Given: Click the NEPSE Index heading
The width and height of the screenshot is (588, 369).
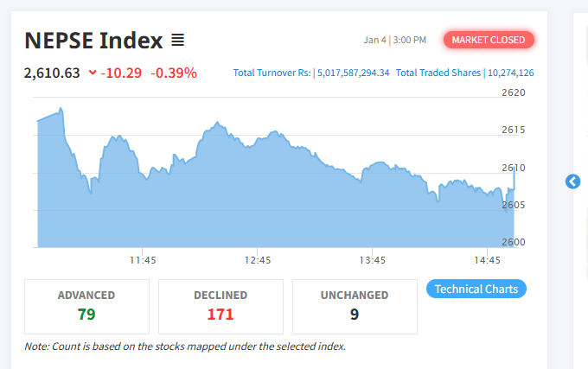Looking at the screenshot, I should tap(93, 40).
